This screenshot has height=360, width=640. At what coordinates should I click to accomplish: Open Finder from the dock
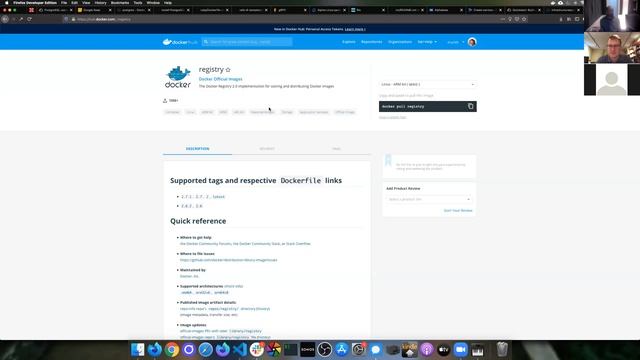(138, 349)
